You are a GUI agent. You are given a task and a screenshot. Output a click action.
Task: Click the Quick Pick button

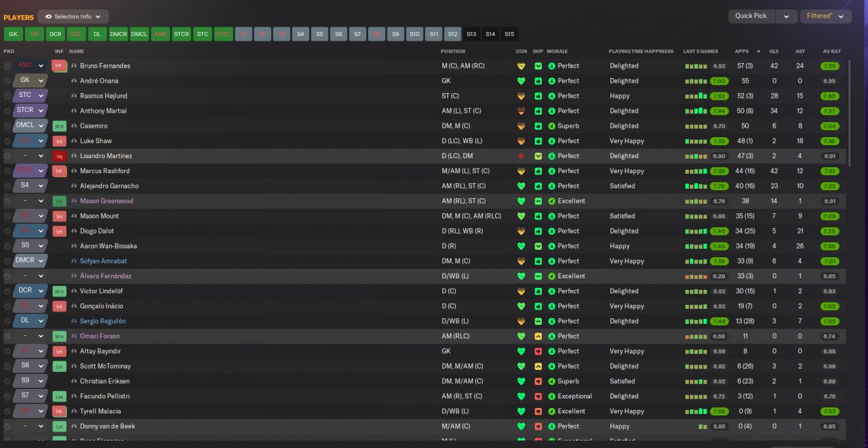tap(751, 16)
